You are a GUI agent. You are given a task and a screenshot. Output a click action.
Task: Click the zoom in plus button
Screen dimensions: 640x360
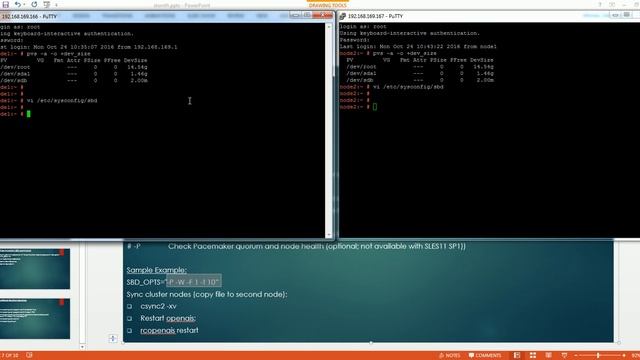624,356
